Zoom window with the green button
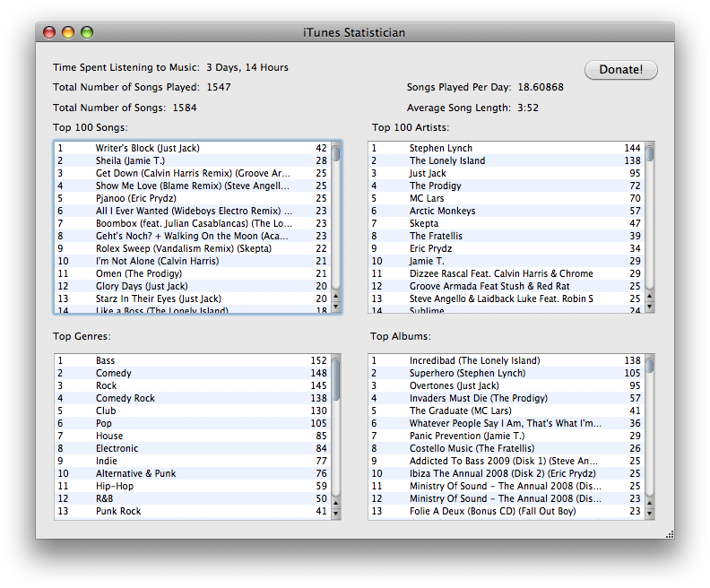This screenshot has width=710, height=588. (87, 32)
